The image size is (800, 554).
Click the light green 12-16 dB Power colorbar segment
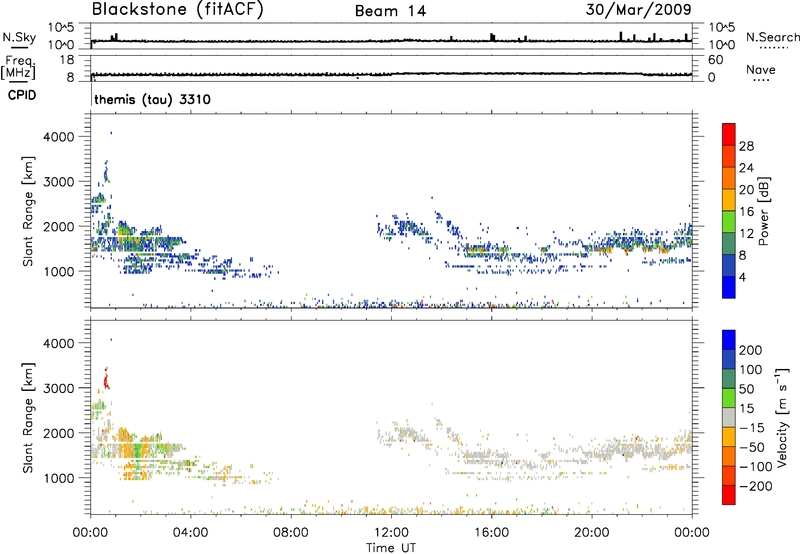click(729, 221)
